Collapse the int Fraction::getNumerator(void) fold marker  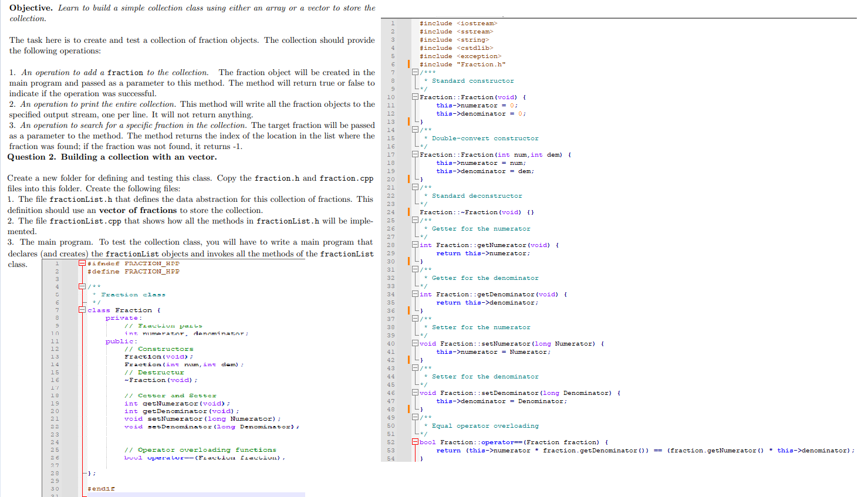coord(415,245)
